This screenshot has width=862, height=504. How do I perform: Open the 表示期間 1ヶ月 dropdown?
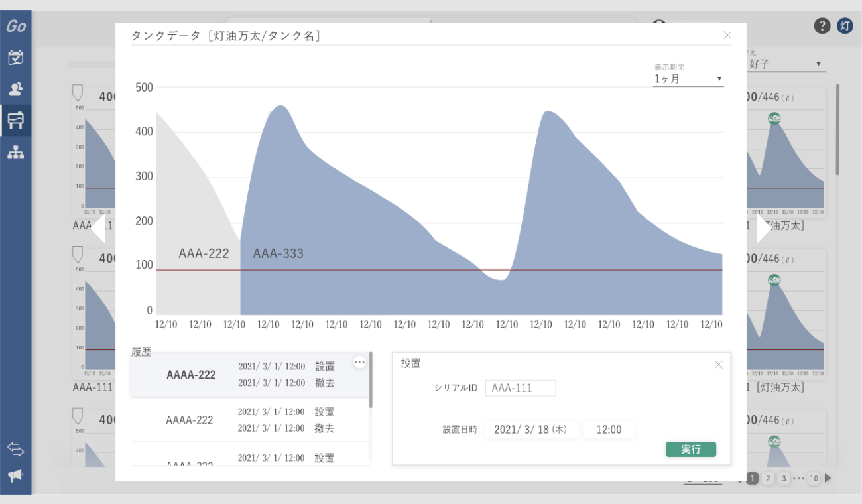pyautogui.click(x=688, y=79)
